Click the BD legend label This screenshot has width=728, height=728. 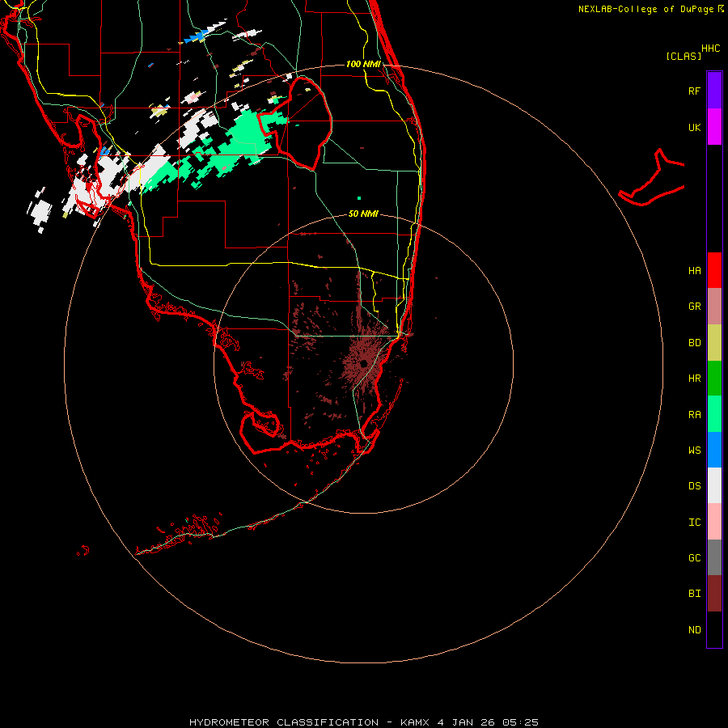tap(694, 343)
